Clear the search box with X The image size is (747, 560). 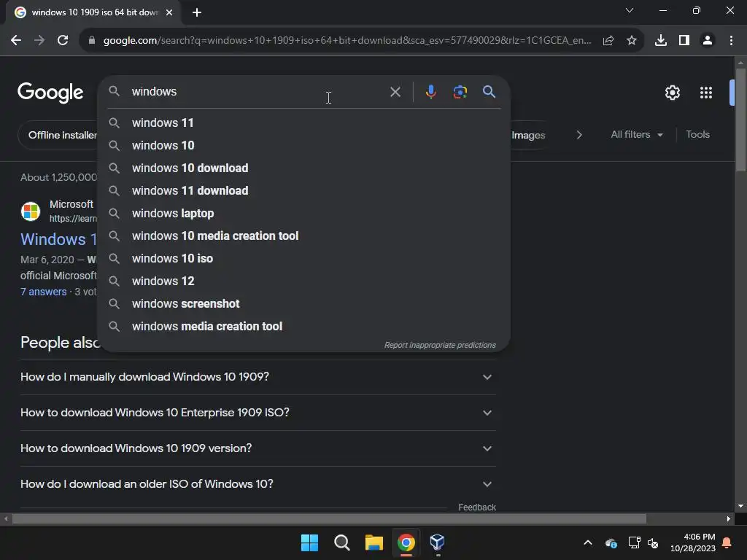tap(395, 92)
